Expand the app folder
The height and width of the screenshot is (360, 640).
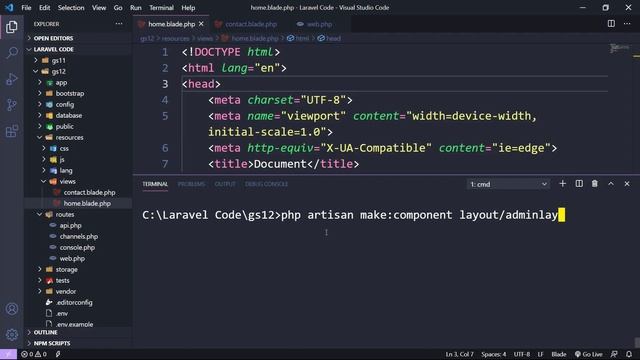point(78,82)
